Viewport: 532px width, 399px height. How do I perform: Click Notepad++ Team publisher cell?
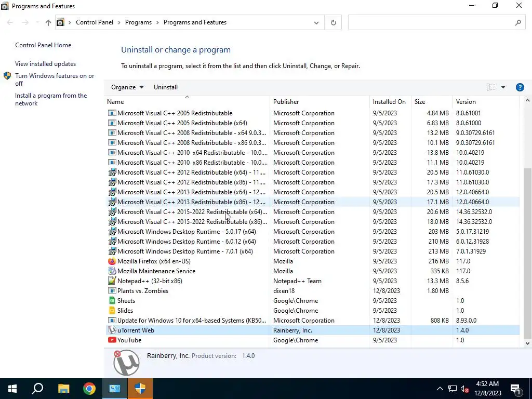click(x=297, y=281)
